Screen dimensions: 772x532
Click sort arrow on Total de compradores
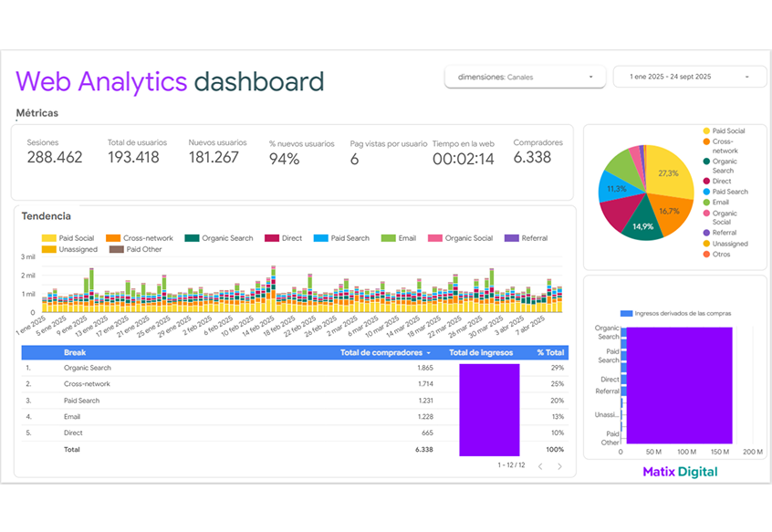[429, 353]
